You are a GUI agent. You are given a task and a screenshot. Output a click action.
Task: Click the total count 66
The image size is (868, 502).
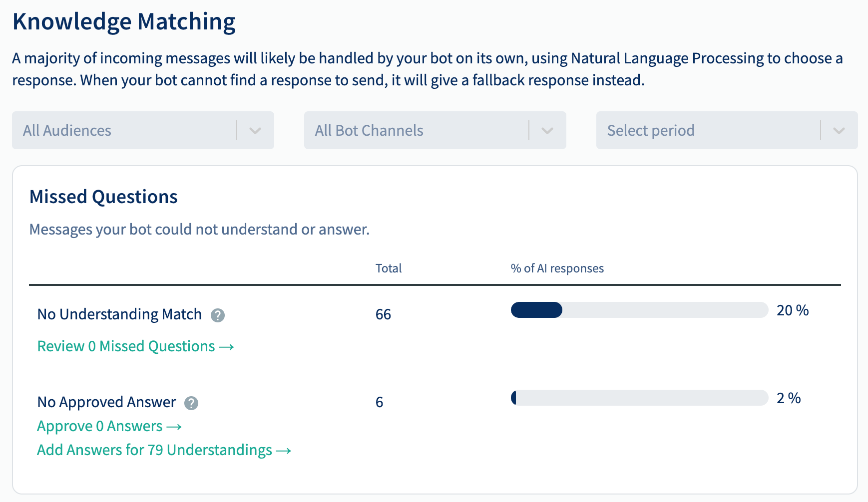(383, 314)
